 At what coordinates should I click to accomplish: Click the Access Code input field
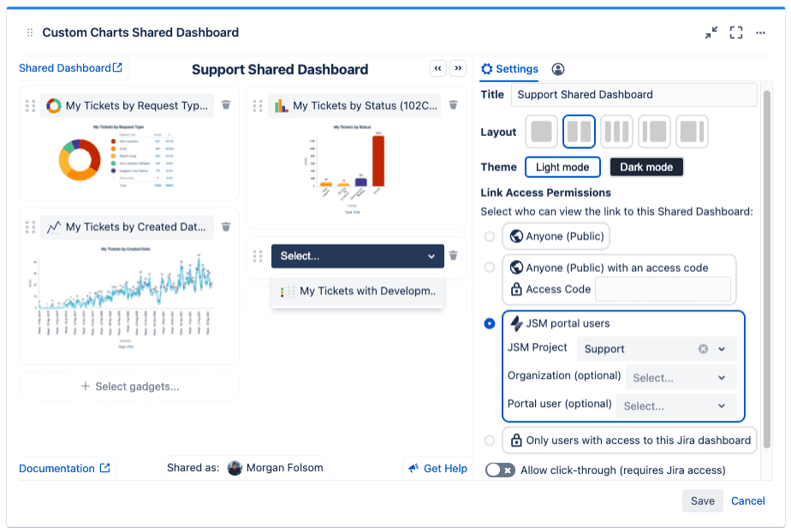pyautogui.click(x=663, y=289)
